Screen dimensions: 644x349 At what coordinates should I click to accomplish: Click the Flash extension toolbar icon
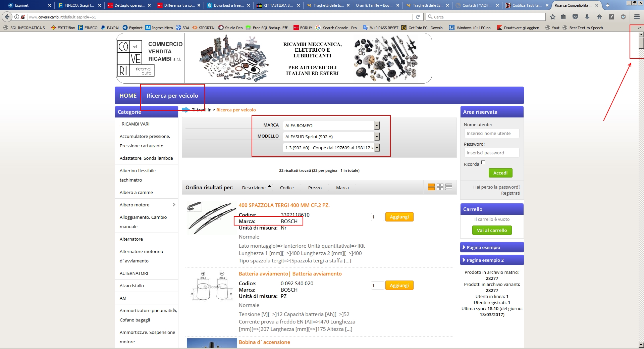click(x=611, y=17)
